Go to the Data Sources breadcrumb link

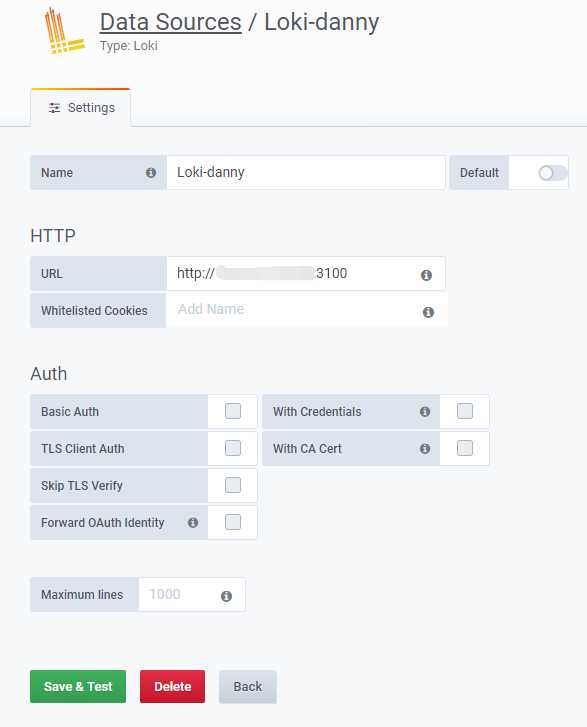click(x=171, y=22)
